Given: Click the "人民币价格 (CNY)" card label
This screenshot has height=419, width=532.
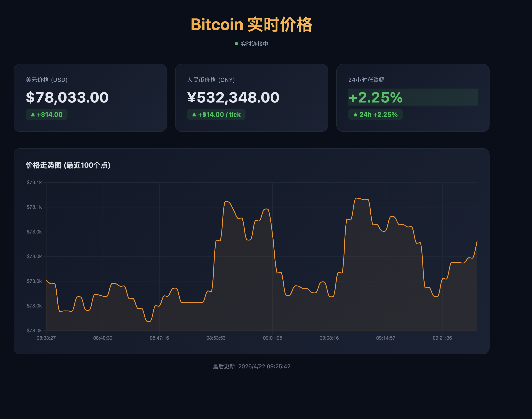Looking at the screenshot, I should coord(211,80).
